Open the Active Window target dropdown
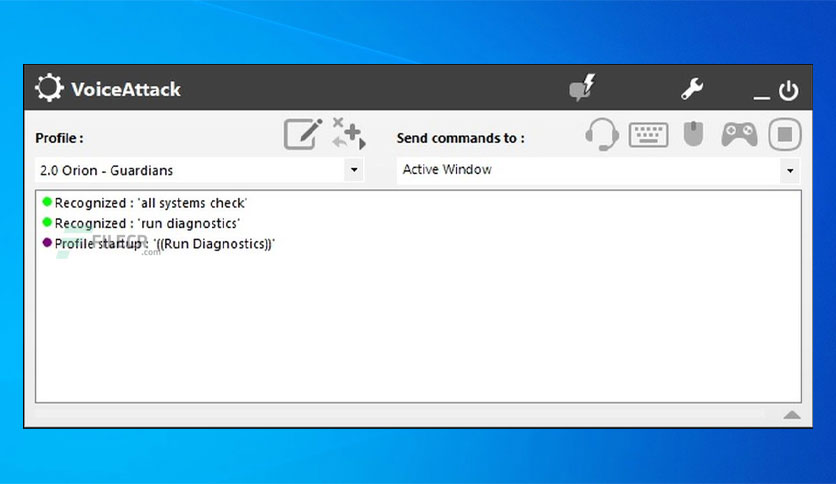This screenshot has width=836, height=484. (x=599, y=170)
